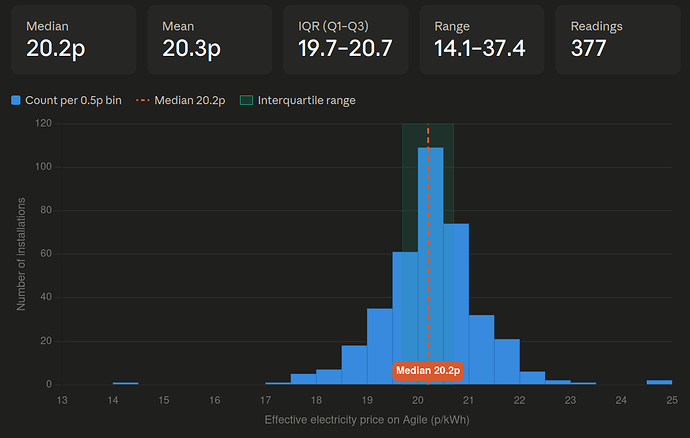
Task: Toggle the Count per 0.5p bin legend label
Action: [x=73, y=100]
